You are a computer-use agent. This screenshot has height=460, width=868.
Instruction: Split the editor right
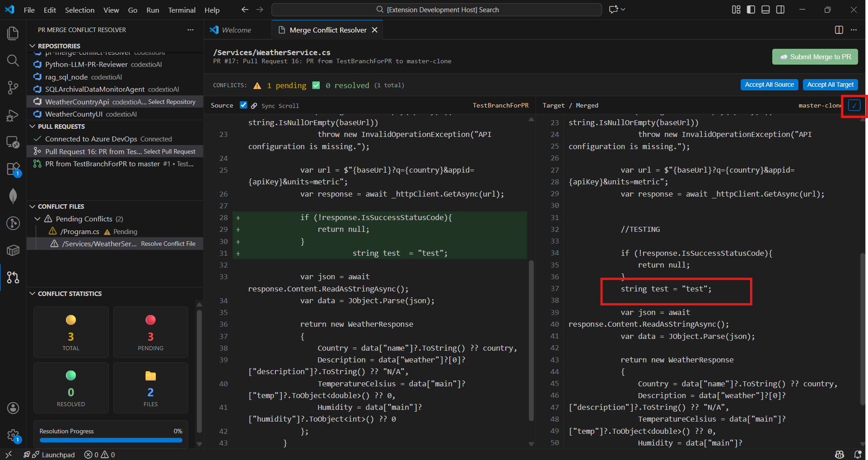[x=839, y=30]
